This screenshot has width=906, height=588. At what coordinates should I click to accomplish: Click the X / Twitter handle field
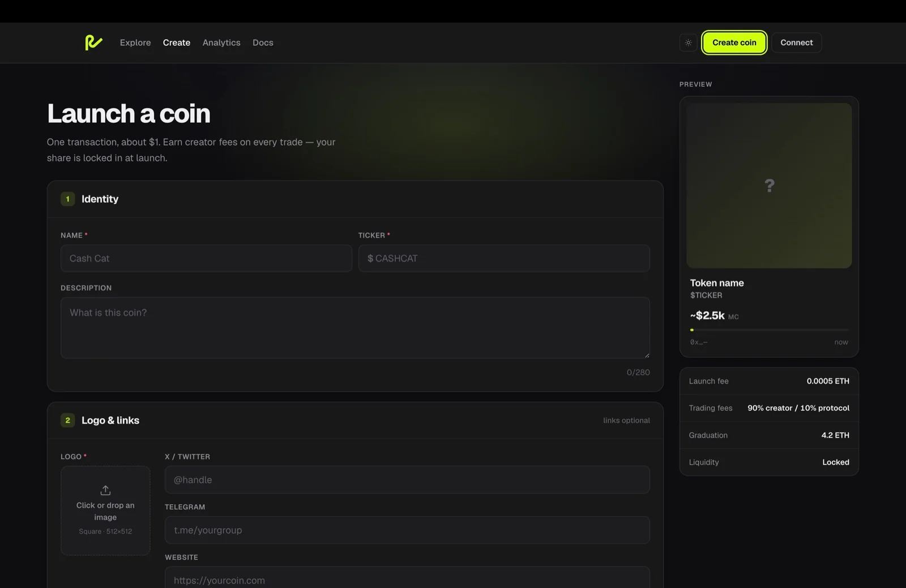[407, 479]
